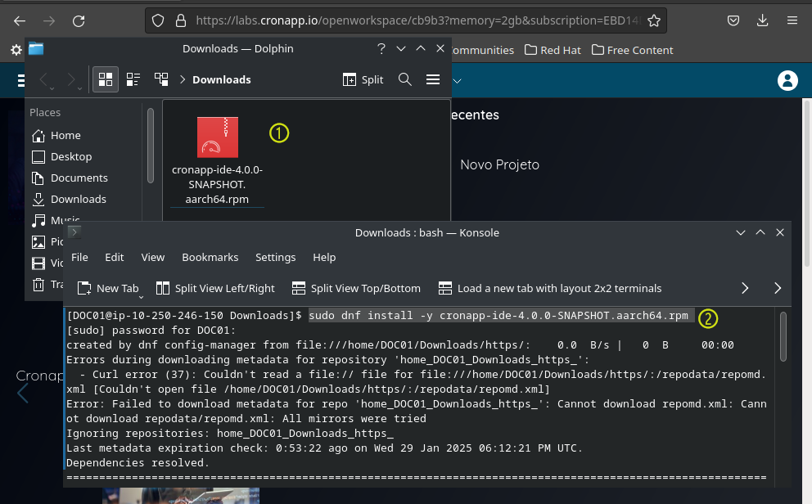
Task: Reload the Firefox page
Action: [79, 20]
